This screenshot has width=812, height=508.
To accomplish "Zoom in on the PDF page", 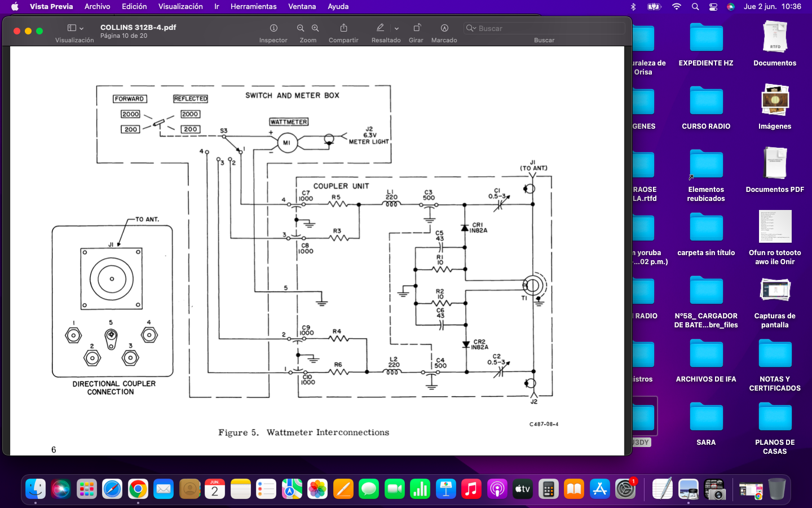I will [315, 28].
